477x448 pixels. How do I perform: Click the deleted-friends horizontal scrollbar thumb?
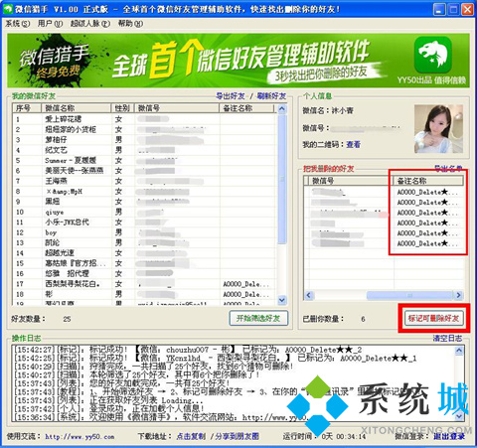[409, 295]
